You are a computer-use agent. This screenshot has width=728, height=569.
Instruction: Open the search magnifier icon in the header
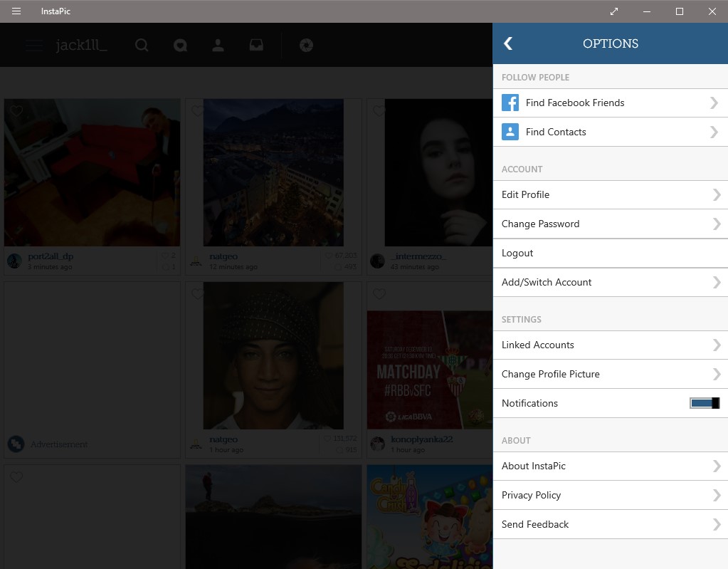pyautogui.click(x=142, y=45)
